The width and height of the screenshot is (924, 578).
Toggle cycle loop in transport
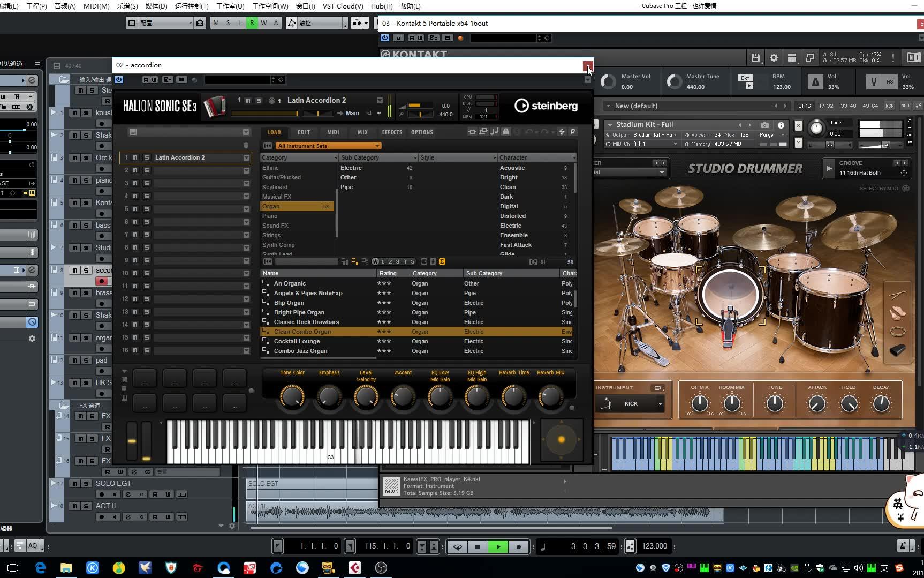tap(457, 546)
